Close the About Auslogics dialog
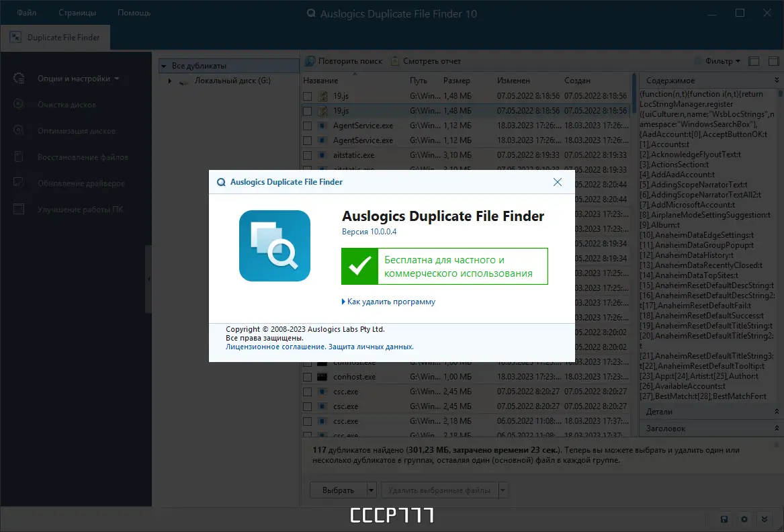784x532 pixels. pyautogui.click(x=558, y=182)
